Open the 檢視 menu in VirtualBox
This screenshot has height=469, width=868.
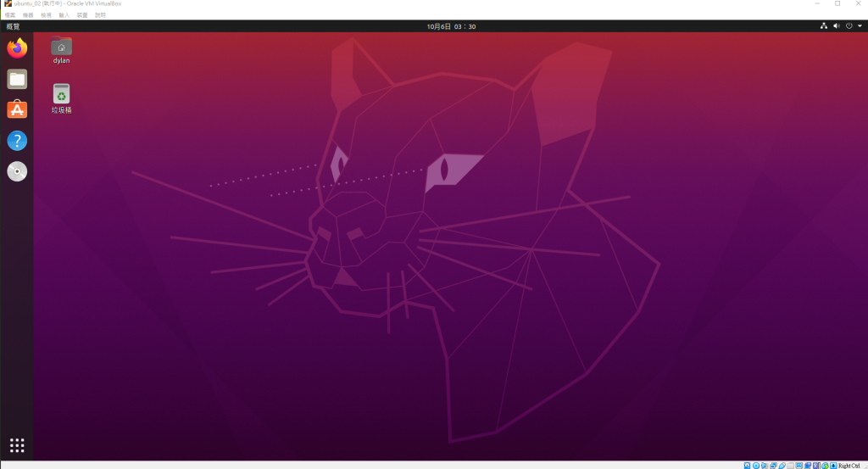click(x=46, y=15)
